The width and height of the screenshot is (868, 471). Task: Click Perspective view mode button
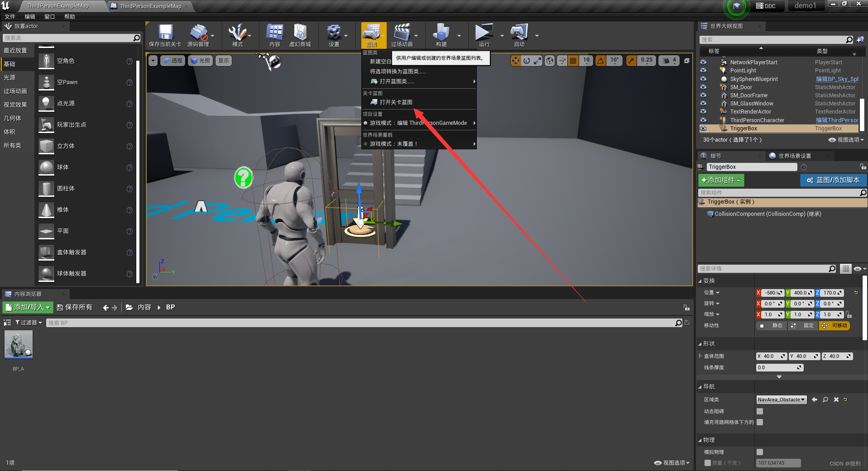pos(173,61)
